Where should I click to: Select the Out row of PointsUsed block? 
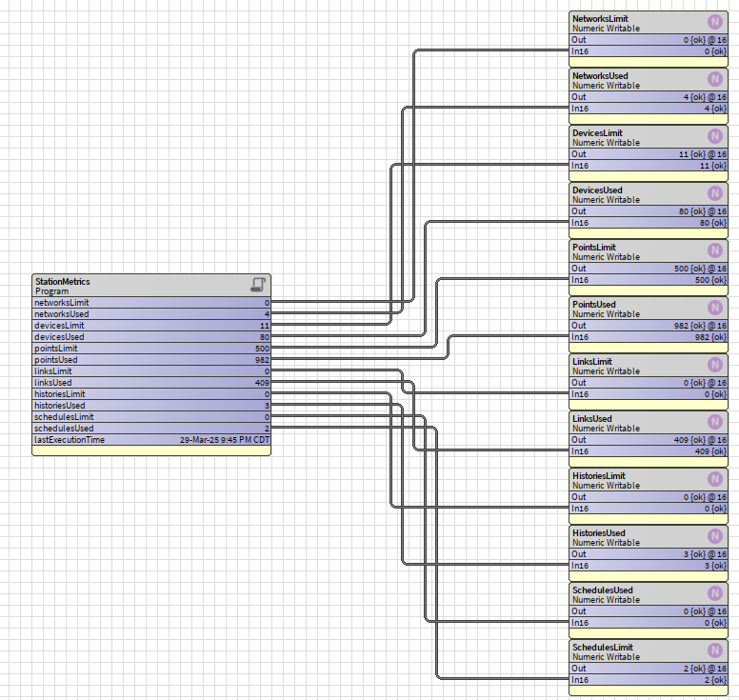click(648, 326)
